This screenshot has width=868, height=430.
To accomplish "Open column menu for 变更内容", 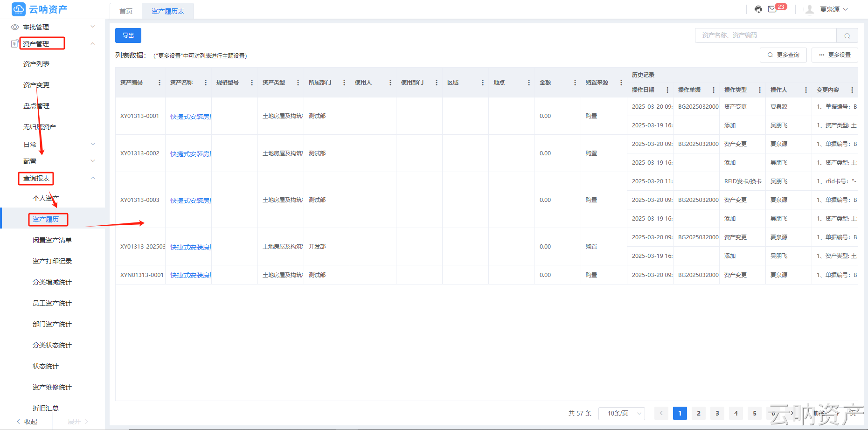I will click(x=852, y=90).
